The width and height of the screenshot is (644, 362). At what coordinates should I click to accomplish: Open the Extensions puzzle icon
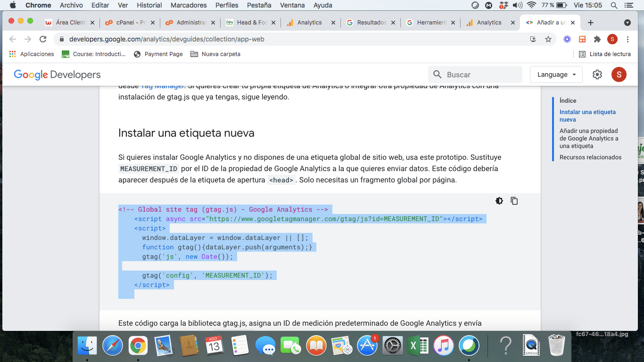click(x=597, y=39)
